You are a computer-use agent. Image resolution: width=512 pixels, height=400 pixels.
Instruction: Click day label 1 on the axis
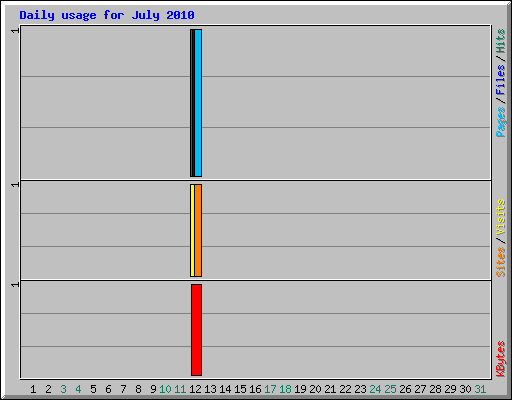coord(33,389)
